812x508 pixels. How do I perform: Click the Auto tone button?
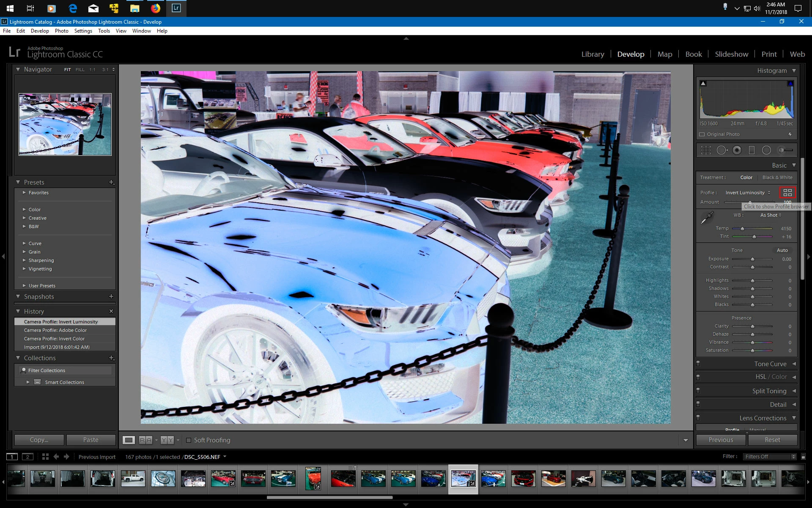(782, 250)
